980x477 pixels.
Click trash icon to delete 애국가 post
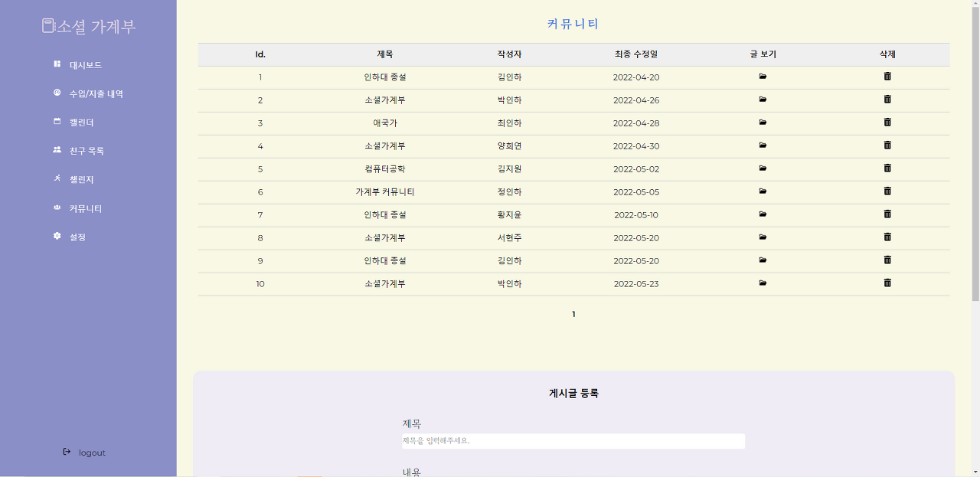coord(887,123)
